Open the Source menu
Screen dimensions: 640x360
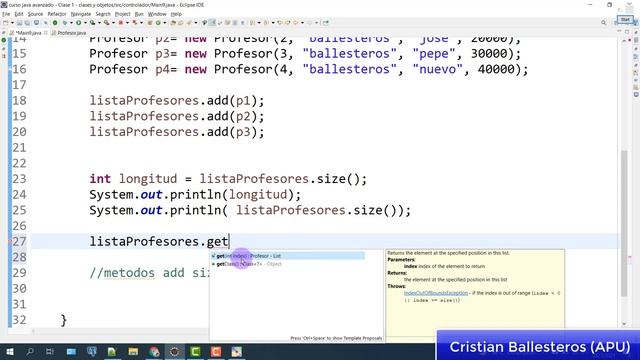point(35,14)
